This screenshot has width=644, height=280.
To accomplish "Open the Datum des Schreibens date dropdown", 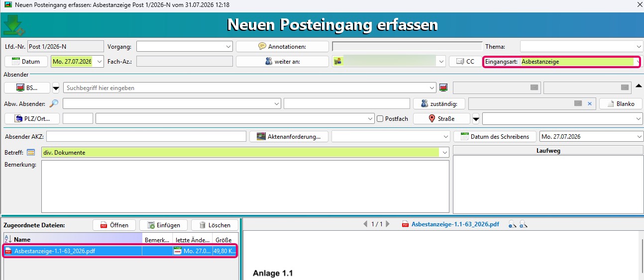I will pyautogui.click(x=639, y=136).
